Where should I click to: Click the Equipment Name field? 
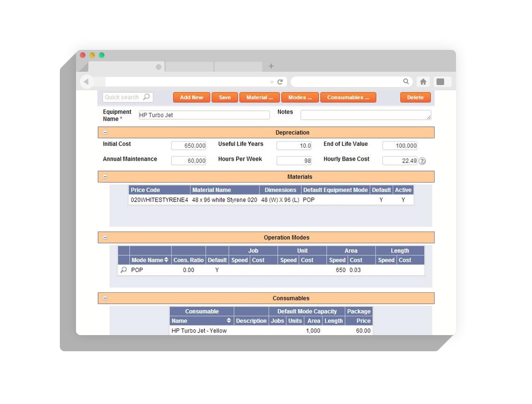(204, 115)
